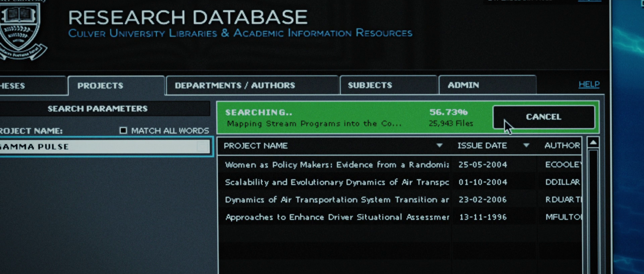This screenshot has height=274, width=644.
Task: Select Approaches to Enhance Driver Situational result
Action: click(336, 217)
